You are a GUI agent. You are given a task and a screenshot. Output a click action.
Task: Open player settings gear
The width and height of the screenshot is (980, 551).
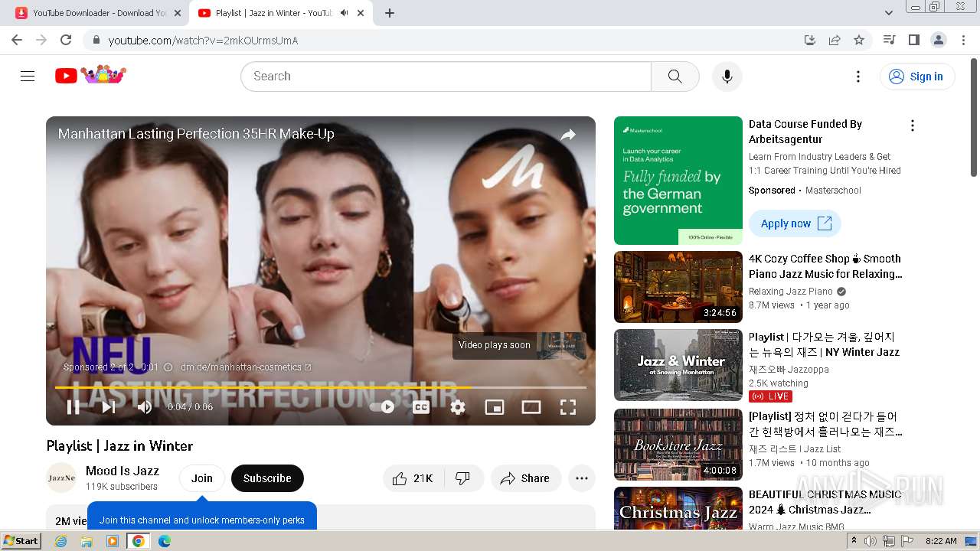pos(458,407)
